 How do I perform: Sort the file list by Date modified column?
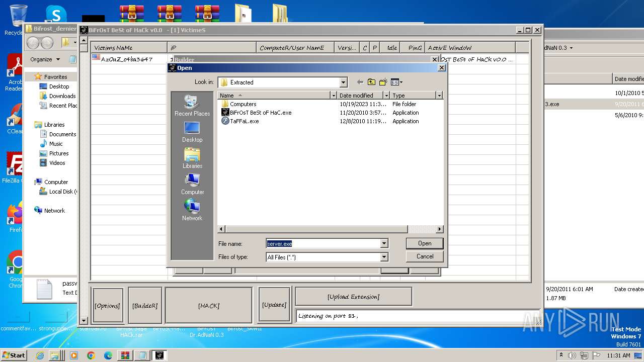(360, 96)
